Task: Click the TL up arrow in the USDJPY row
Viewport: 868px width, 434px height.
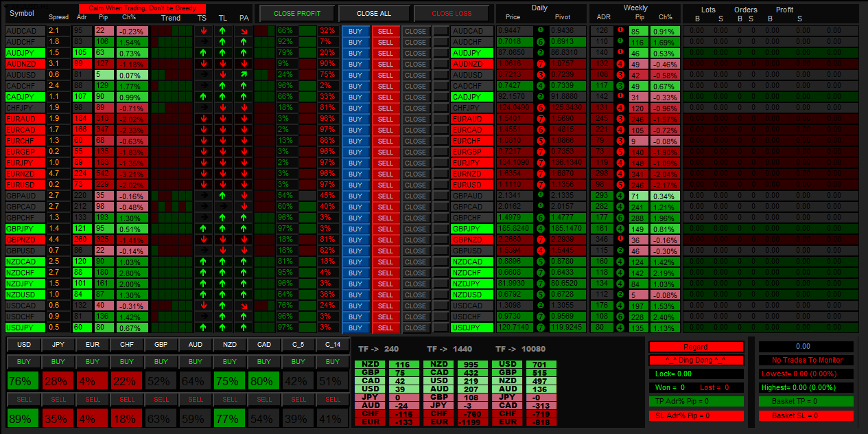Action: click(x=223, y=328)
